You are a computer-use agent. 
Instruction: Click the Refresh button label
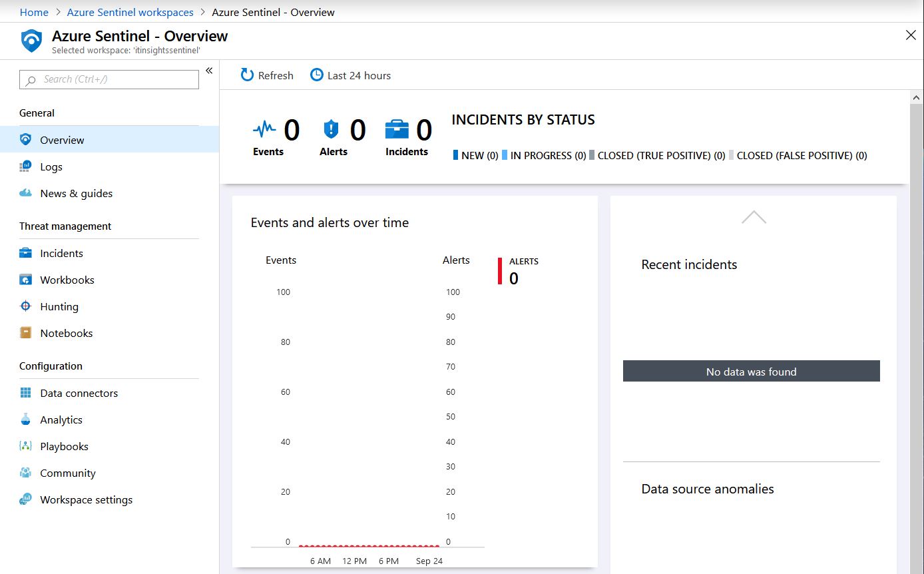tap(276, 75)
